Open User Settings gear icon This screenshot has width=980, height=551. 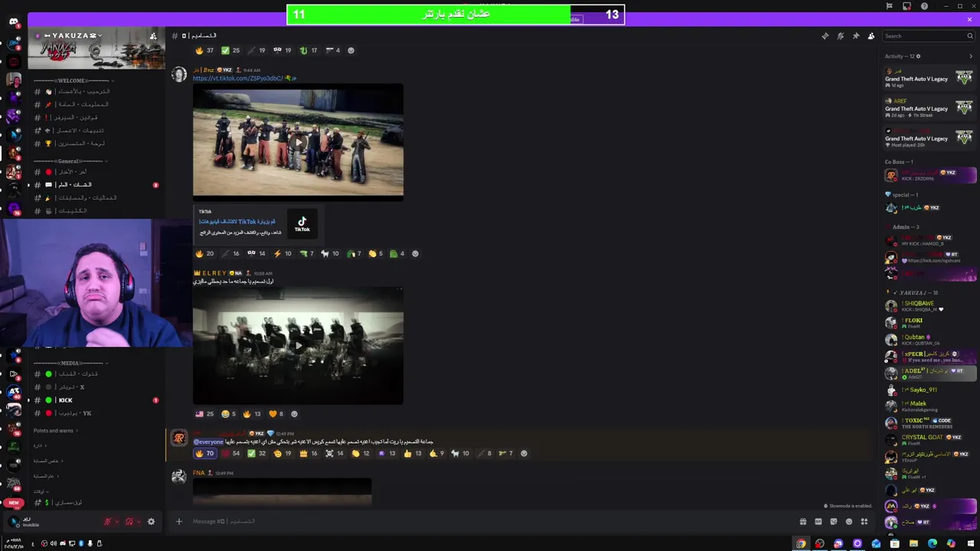[x=151, y=522]
